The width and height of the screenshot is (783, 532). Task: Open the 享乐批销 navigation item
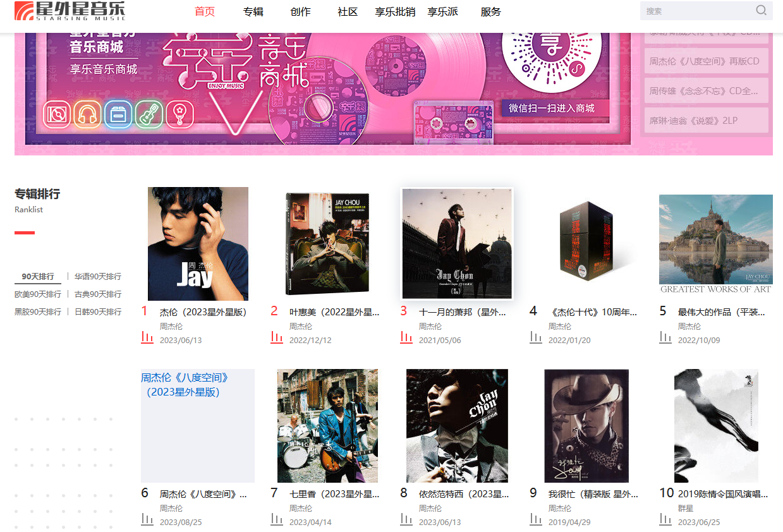[395, 11]
